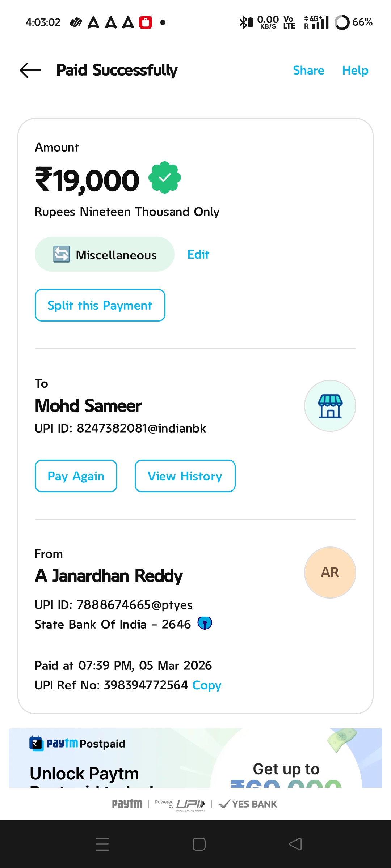Copy the UPI reference number
This screenshot has height=868, width=391.
pos(207,685)
